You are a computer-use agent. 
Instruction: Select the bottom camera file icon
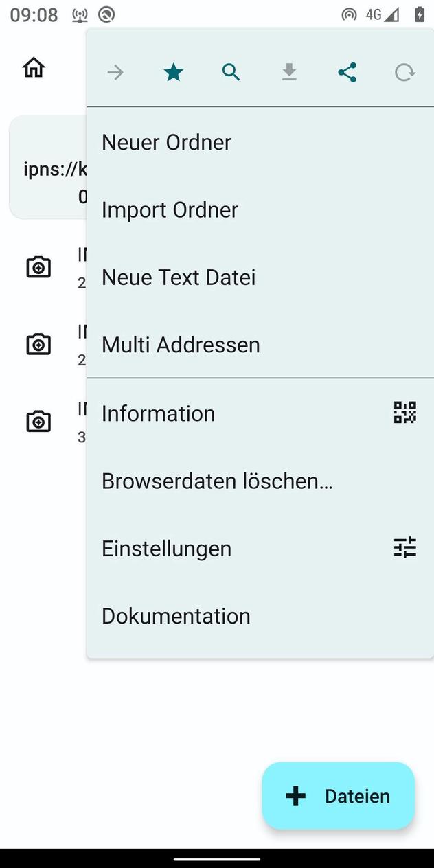pyautogui.click(x=38, y=421)
